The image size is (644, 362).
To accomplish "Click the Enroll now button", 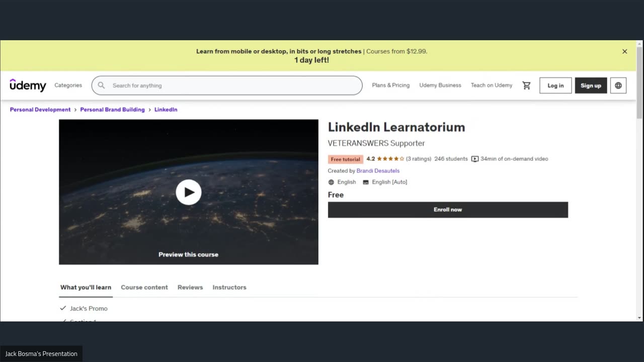I will 448,210.
